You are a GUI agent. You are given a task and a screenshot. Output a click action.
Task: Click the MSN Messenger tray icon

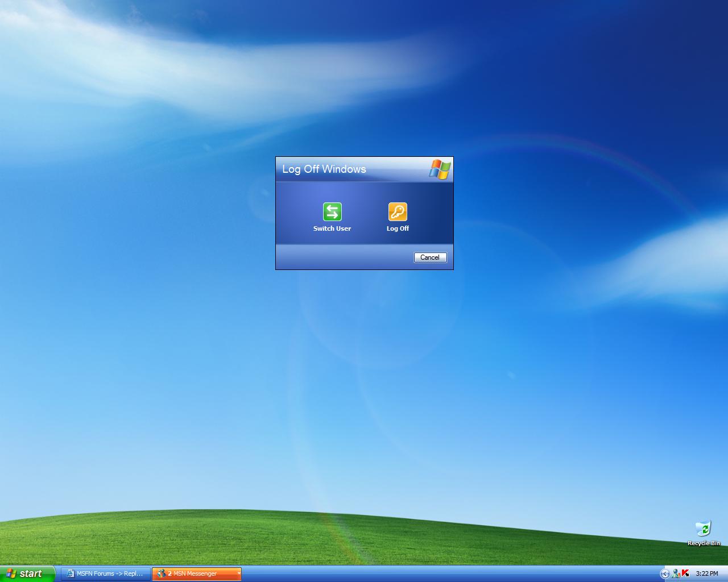[676, 574]
